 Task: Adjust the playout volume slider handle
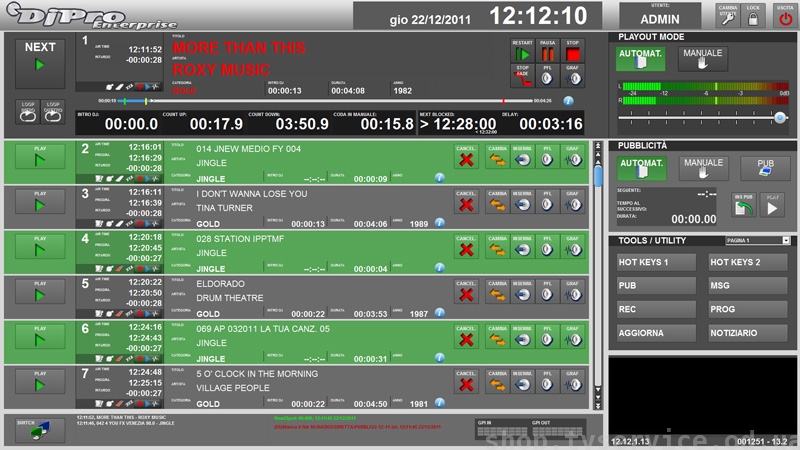pyautogui.click(x=780, y=117)
